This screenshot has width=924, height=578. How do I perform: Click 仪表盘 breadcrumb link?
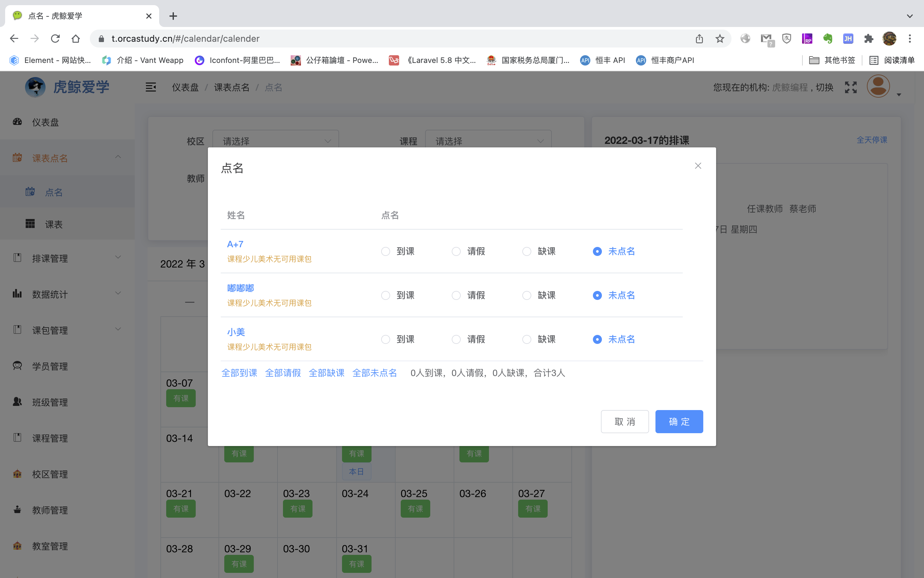pyautogui.click(x=185, y=88)
